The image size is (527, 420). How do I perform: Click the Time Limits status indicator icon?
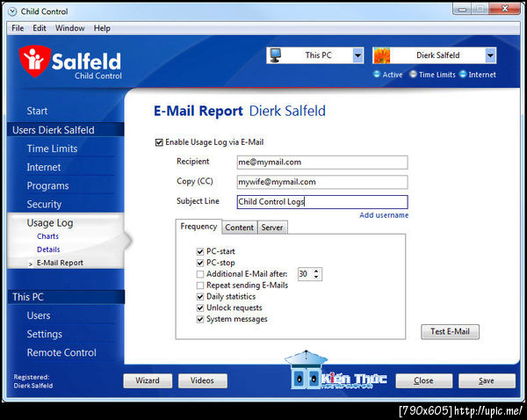point(413,74)
